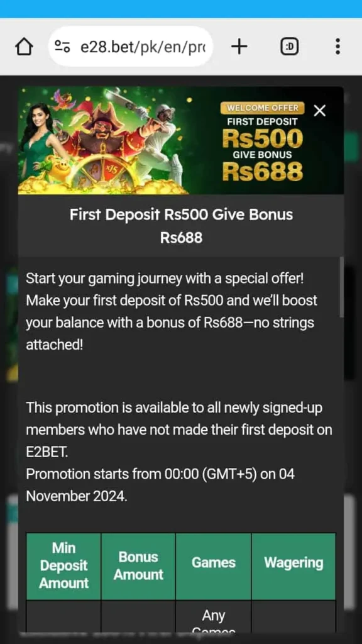
Task: Open site info icon in address bar
Action: (62, 47)
